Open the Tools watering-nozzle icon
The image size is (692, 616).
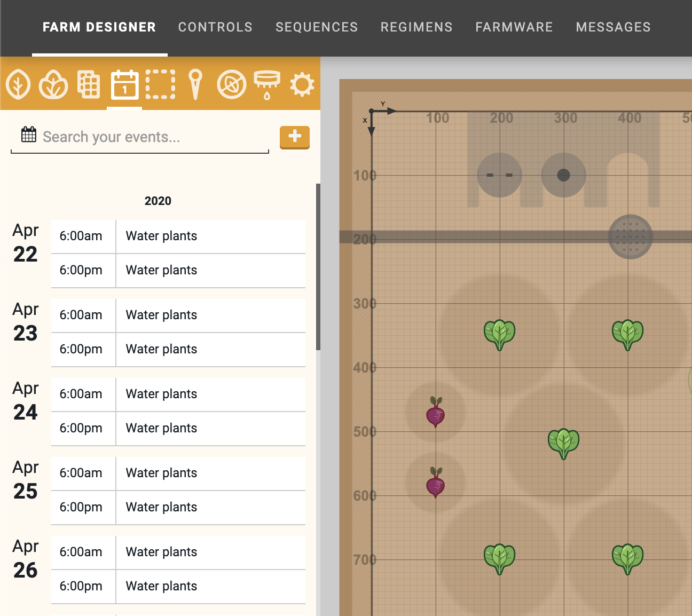(x=266, y=84)
